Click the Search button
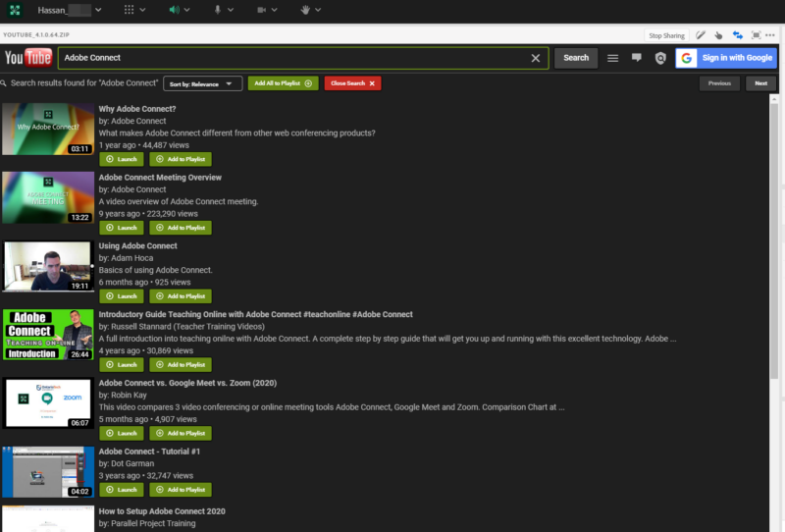 (576, 58)
